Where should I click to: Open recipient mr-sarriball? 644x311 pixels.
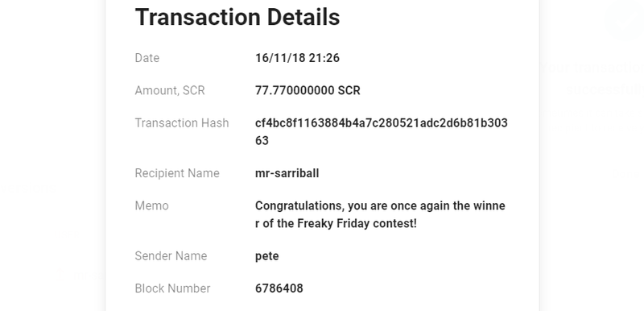(287, 173)
